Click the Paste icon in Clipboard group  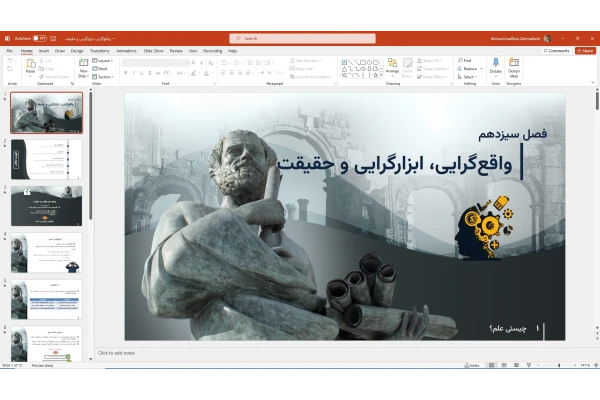(x=30, y=66)
